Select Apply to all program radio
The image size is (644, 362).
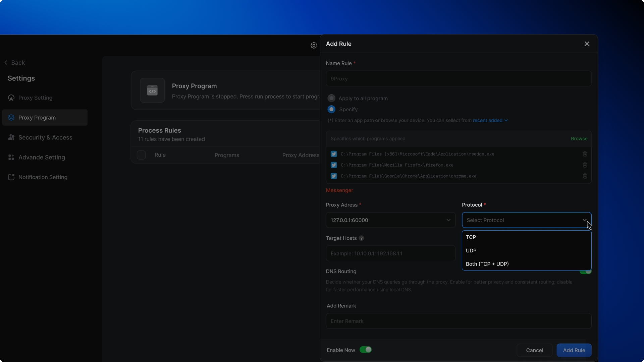[x=331, y=98]
